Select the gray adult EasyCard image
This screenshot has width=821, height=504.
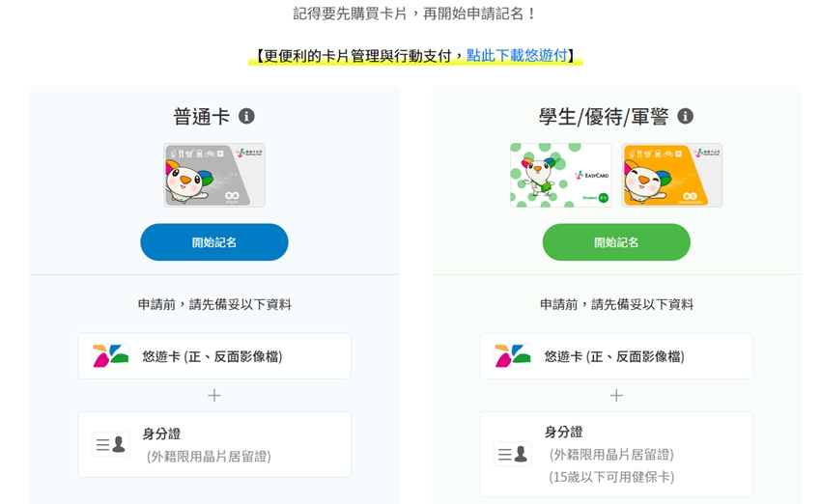coord(214,176)
